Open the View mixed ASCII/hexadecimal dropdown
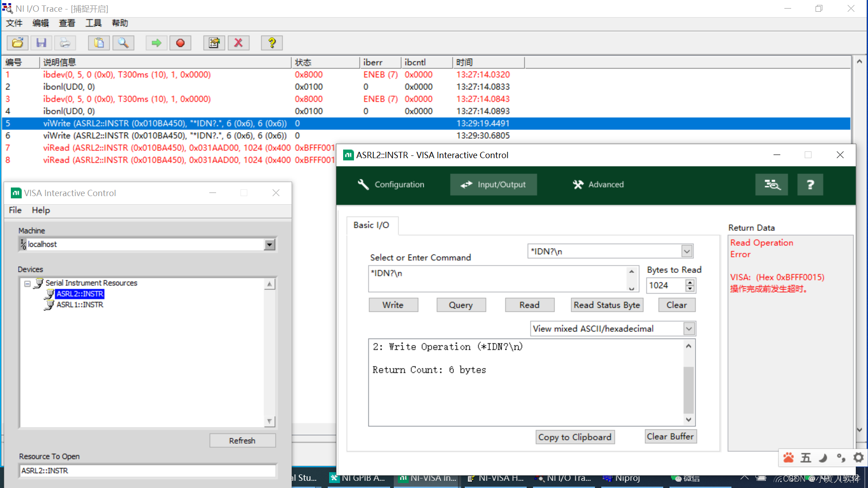 (689, 329)
